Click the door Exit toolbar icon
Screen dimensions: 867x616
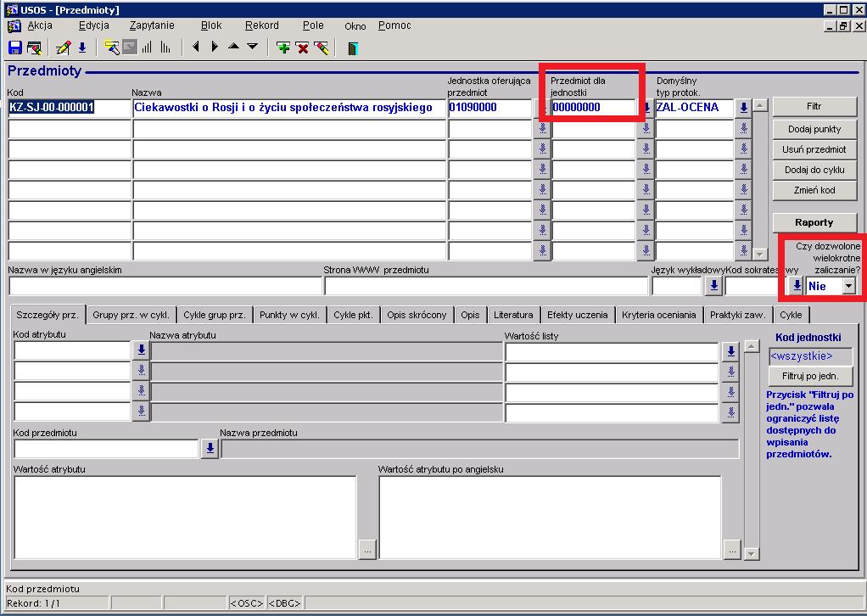coord(353,48)
